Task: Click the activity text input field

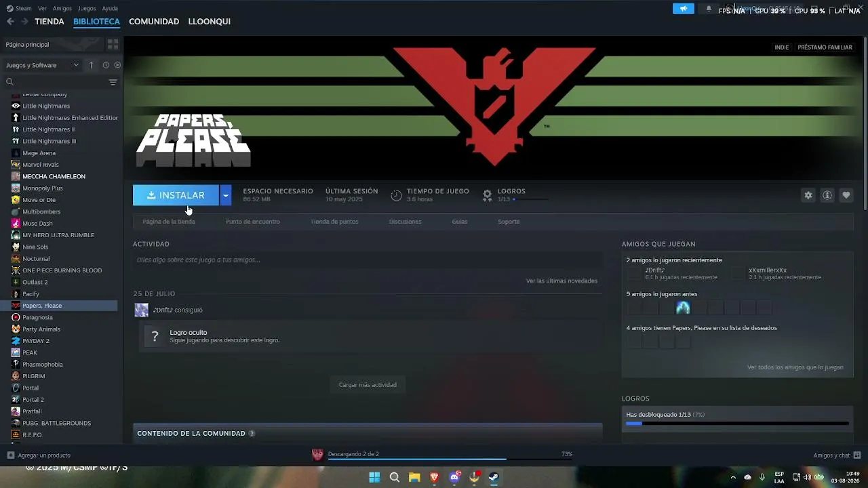Action: click(x=368, y=260)
